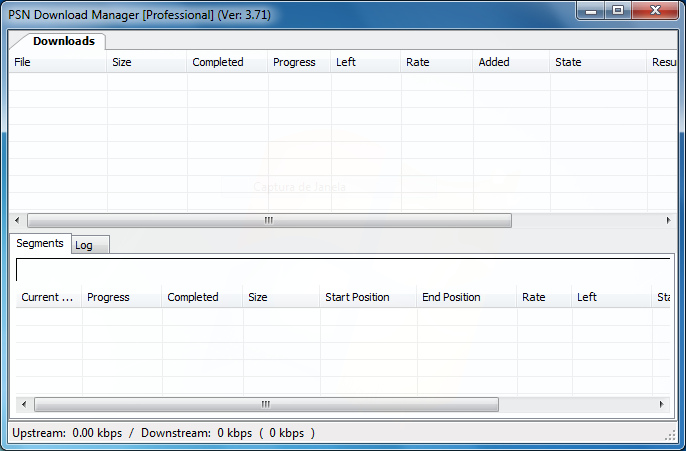Click the segment progress bar field

click(343, 269)
